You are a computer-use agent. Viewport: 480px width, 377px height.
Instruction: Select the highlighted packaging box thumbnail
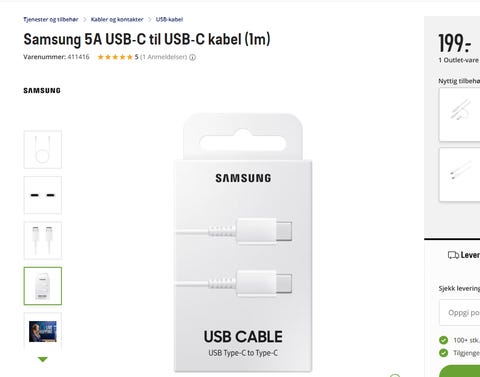(x=43, y=286)
